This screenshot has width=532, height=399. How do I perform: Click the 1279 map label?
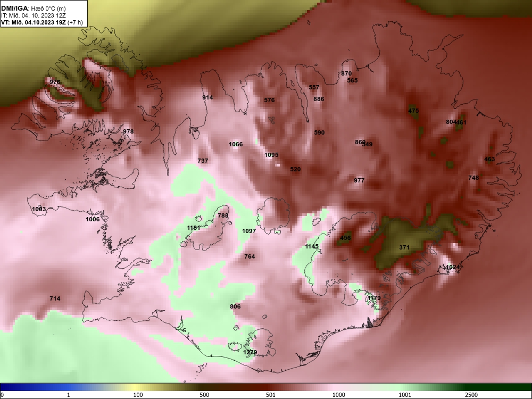pos(250,353)
